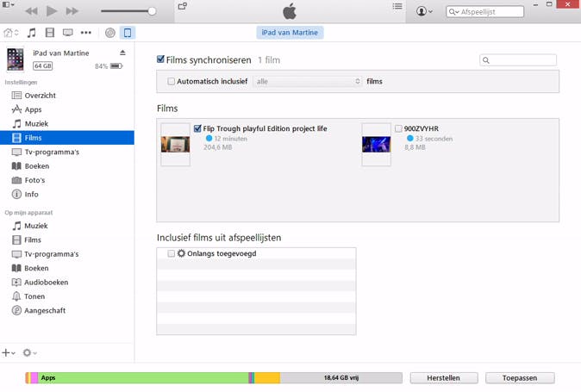Open Boeken under Op mijn apparaat
Viewport: 581px width, 392px height.
click(x=67, y=268)
